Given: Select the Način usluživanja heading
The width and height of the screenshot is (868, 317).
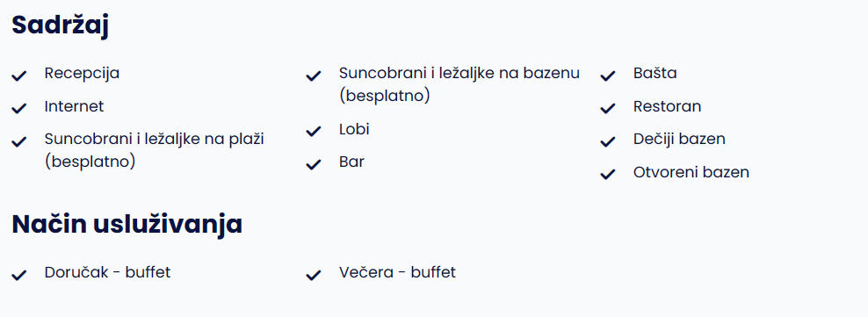Looking at the screenshot, I should tap(127, 225).
